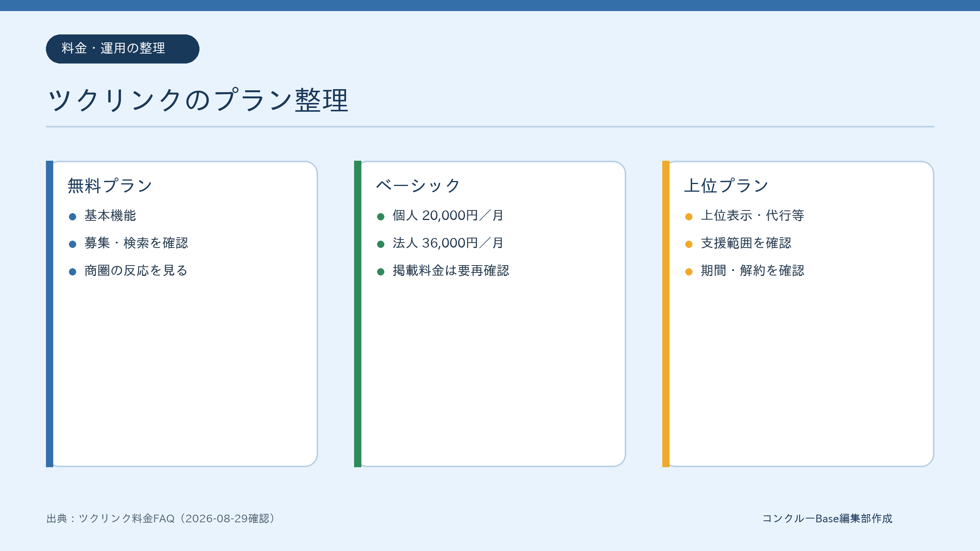Select the line '募集・検索を確認'
This screenshot has height=551, width=980.
pos(136,243)
